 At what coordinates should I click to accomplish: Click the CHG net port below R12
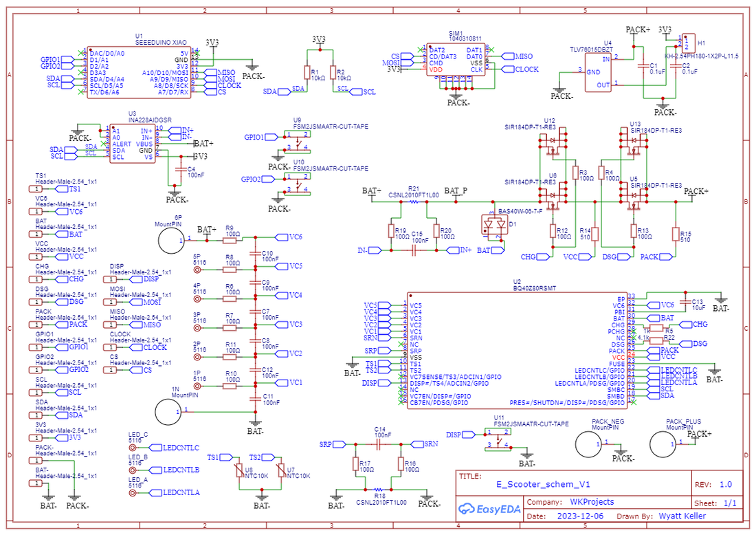[535, 256]
